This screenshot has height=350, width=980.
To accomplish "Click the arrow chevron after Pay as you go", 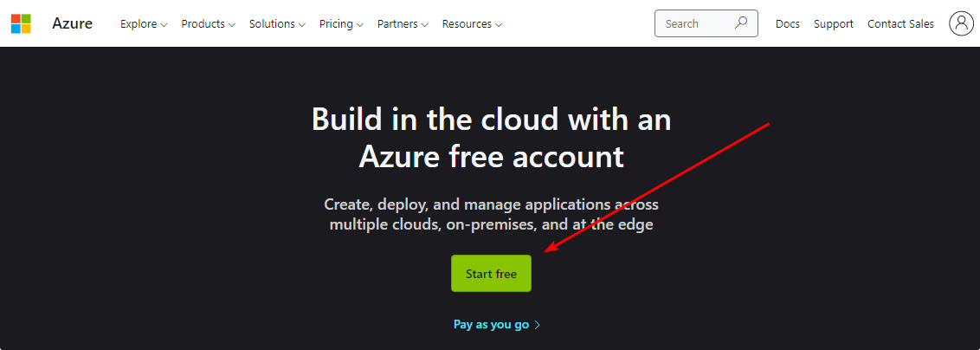I will [x=538, y=325].
